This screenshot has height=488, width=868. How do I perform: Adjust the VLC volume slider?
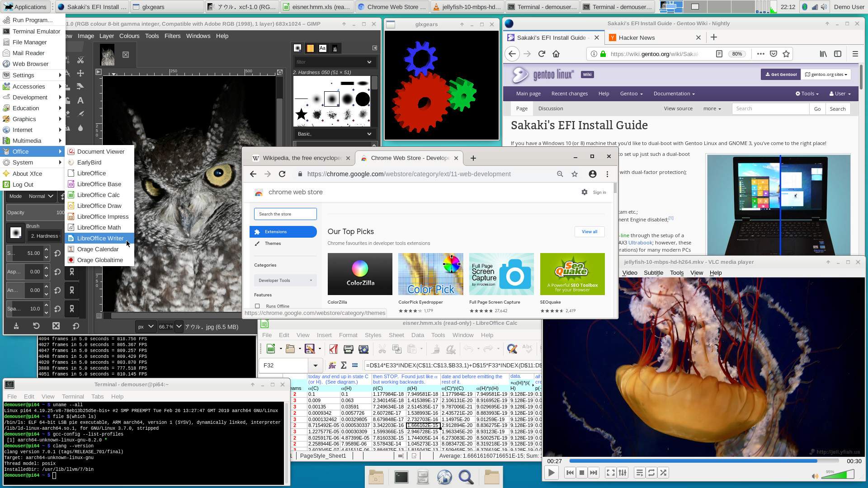tap(840, 475)
